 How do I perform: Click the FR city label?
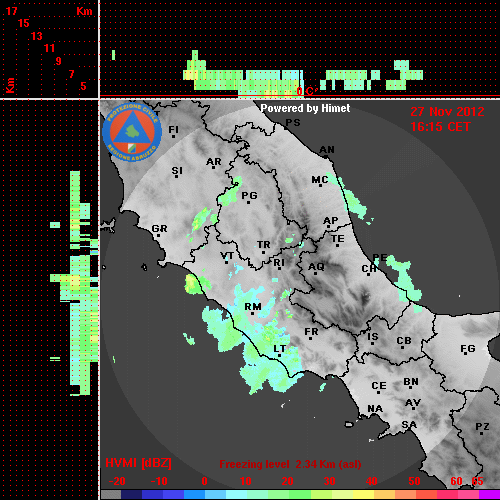311,332
